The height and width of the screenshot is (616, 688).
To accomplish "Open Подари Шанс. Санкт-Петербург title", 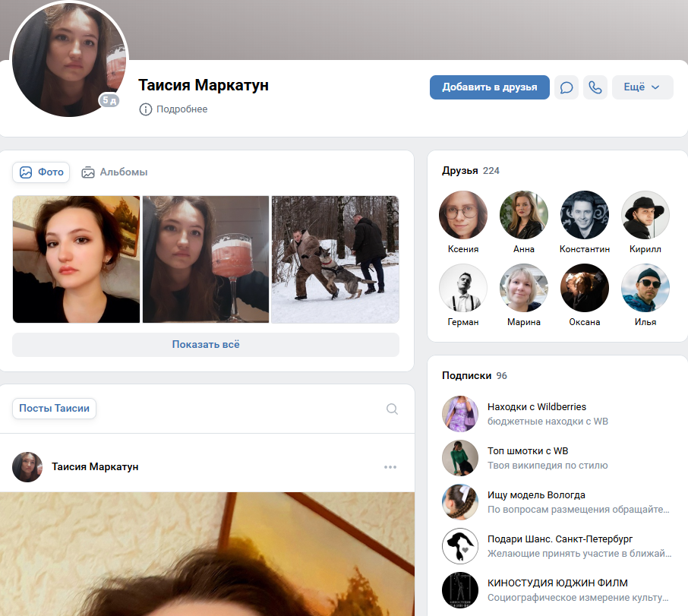I will pyautogui.click(x=560, y=539).
